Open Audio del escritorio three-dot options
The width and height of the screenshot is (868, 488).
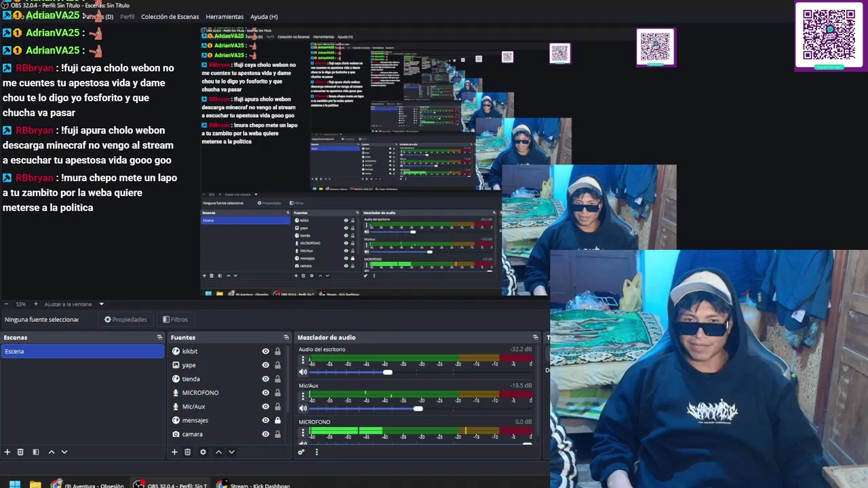point(303,361)
